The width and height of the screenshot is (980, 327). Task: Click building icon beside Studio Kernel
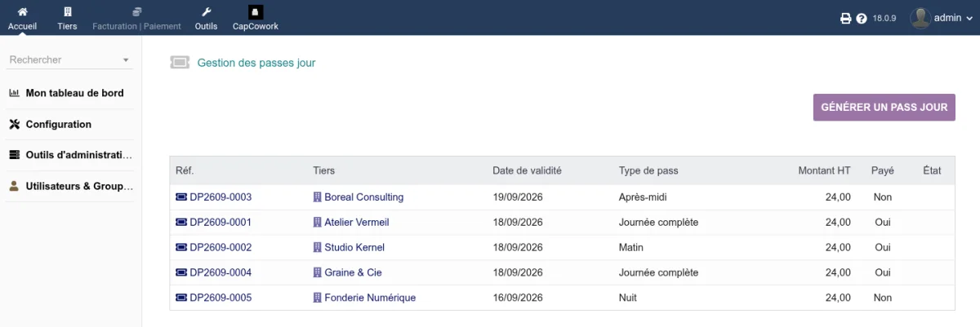tap(318, 247)
